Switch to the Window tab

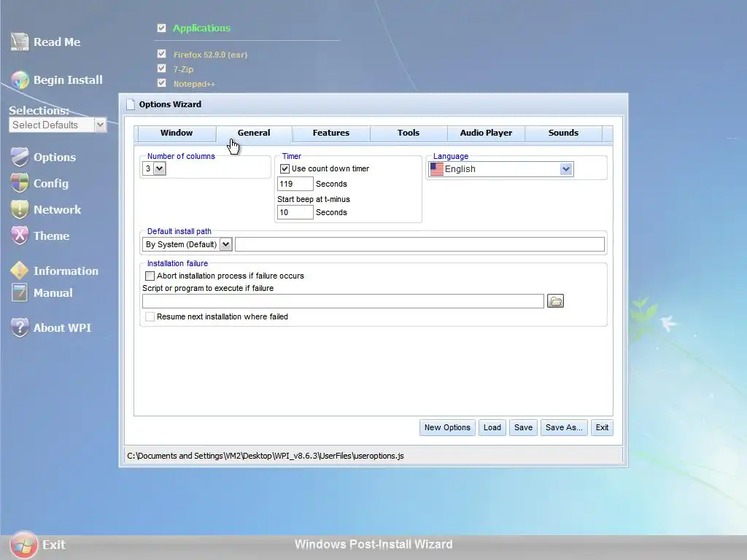tap(177, 133)
